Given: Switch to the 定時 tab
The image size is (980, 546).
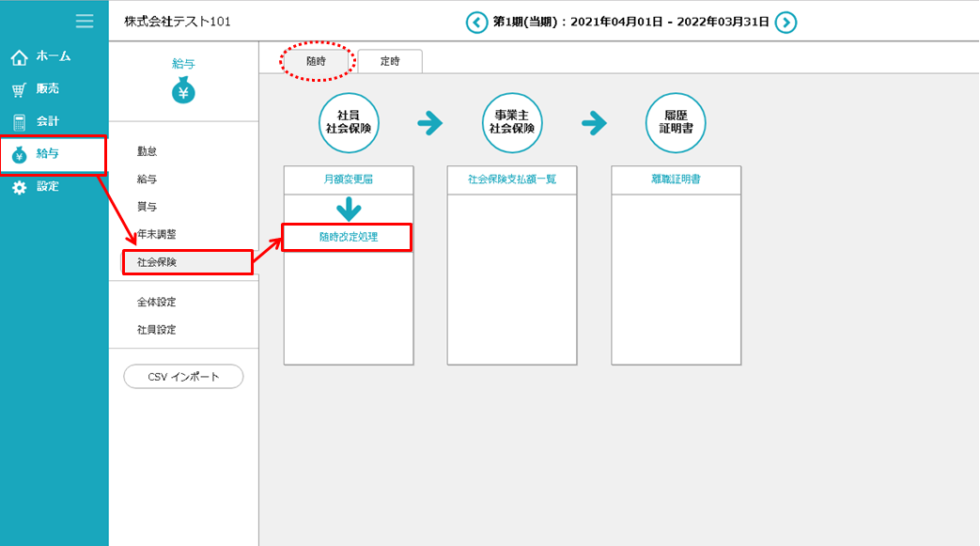Looking at the screenshot, I should 390,60.
